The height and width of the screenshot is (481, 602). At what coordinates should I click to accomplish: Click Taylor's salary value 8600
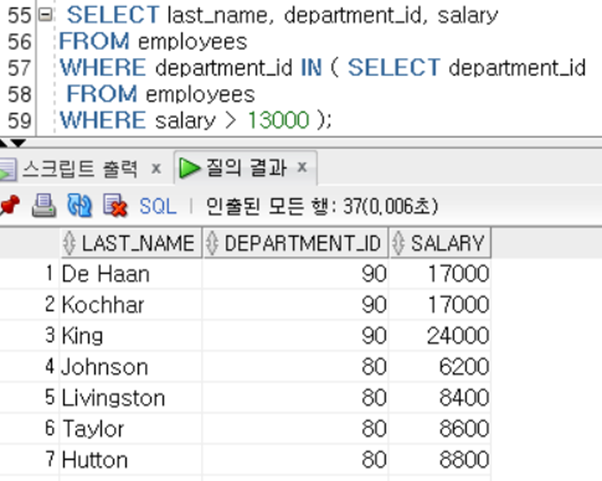click(x=464, y=429)
